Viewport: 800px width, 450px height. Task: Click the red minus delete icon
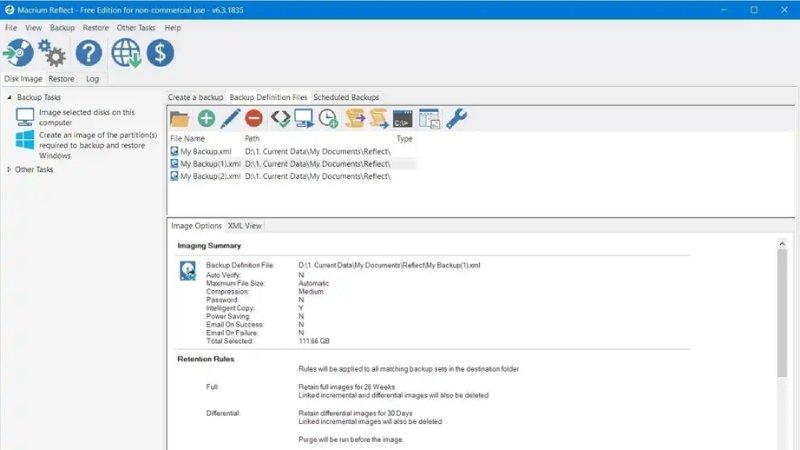pyautogui.click(x=254, y=118)
